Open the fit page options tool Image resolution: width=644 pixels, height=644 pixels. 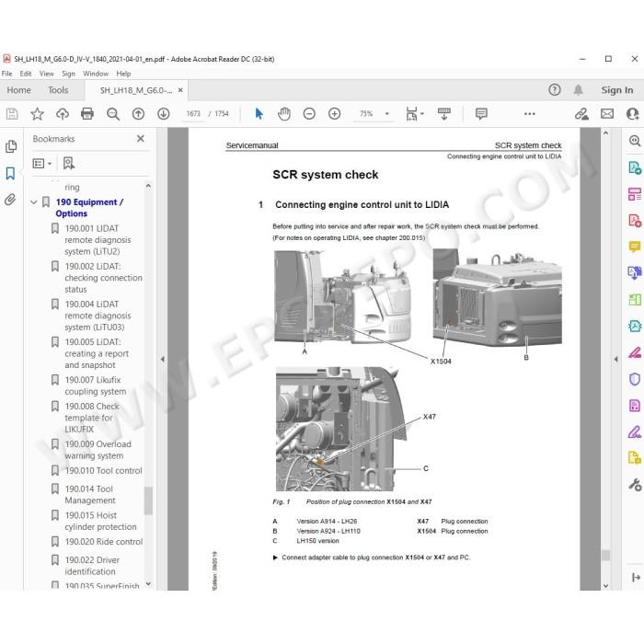point(414,114)
